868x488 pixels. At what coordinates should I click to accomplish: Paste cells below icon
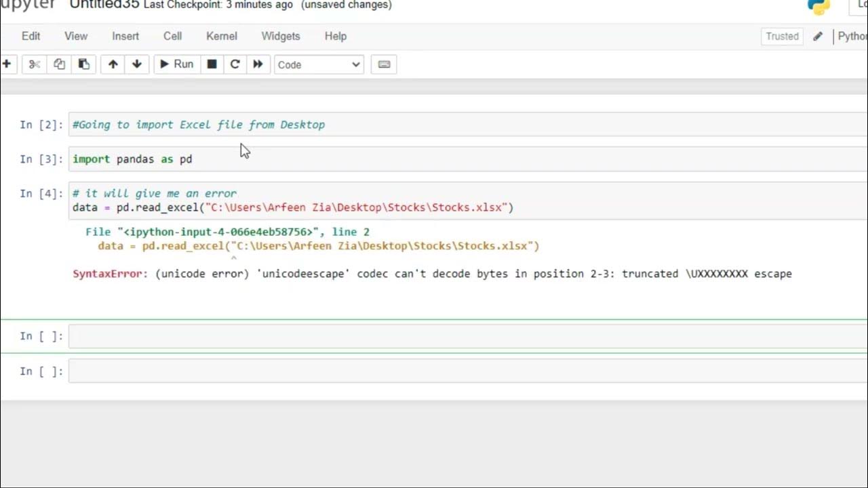pos(83,64)
